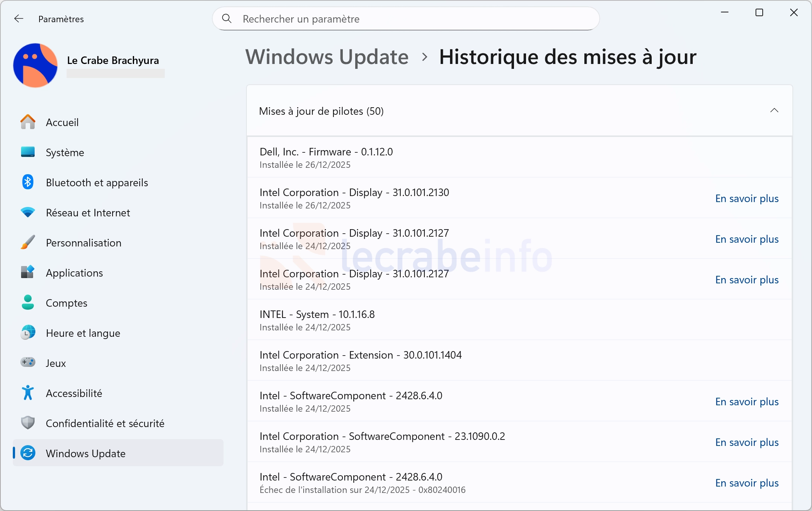Collapse the Mises à jour de pilotes section
This screenshot has width=812, height=511.
(x=774, y=111)
